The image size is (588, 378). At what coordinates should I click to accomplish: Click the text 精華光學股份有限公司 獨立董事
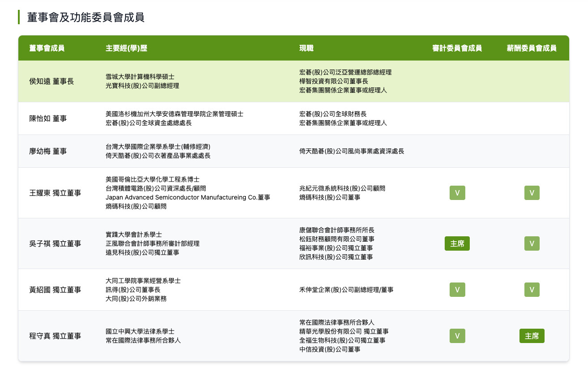coord(344,331)
